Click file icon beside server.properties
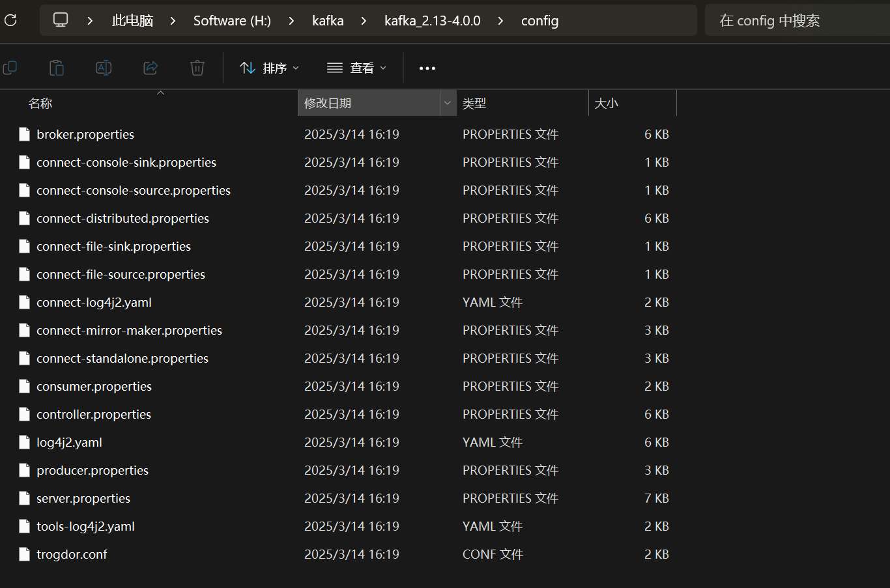 (25, 498)
